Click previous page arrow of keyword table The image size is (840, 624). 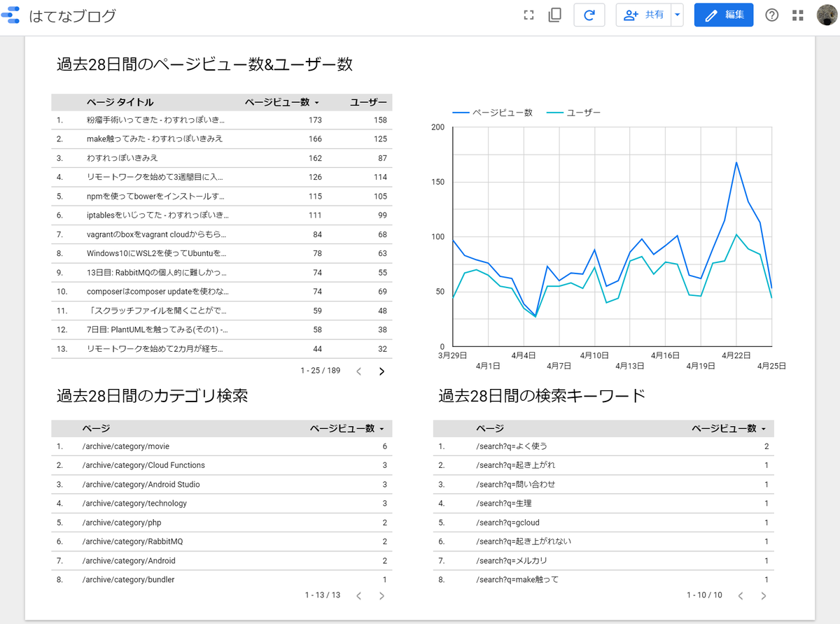tap(741, 596)
